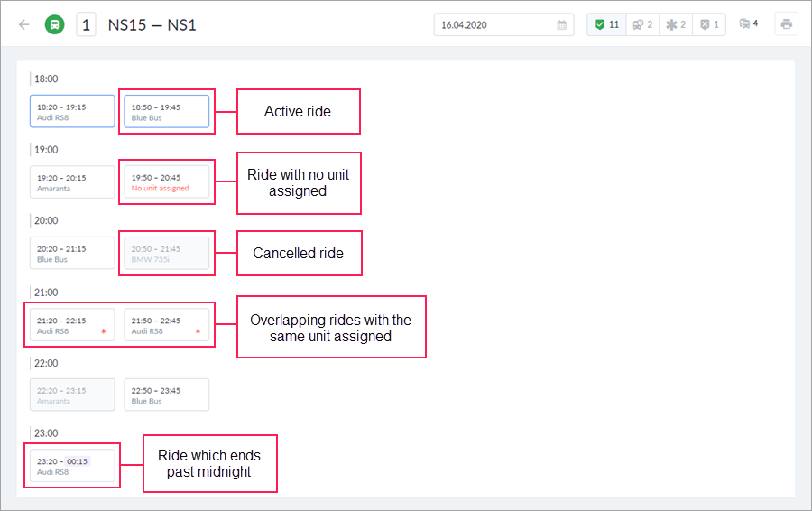Open the 23:20 – 00:15 ride card
Viewport: 812px width, 511px height.
click(72, 466)
